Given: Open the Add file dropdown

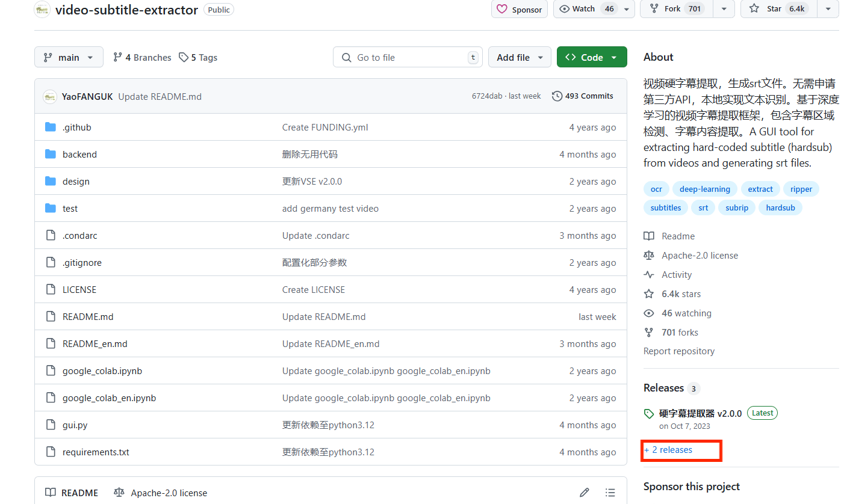Looking at the screenshot, I should [x=520, y=58].
